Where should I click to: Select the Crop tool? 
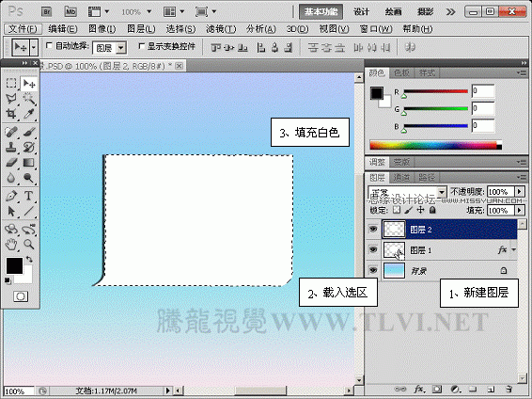(x=11, y=114)
